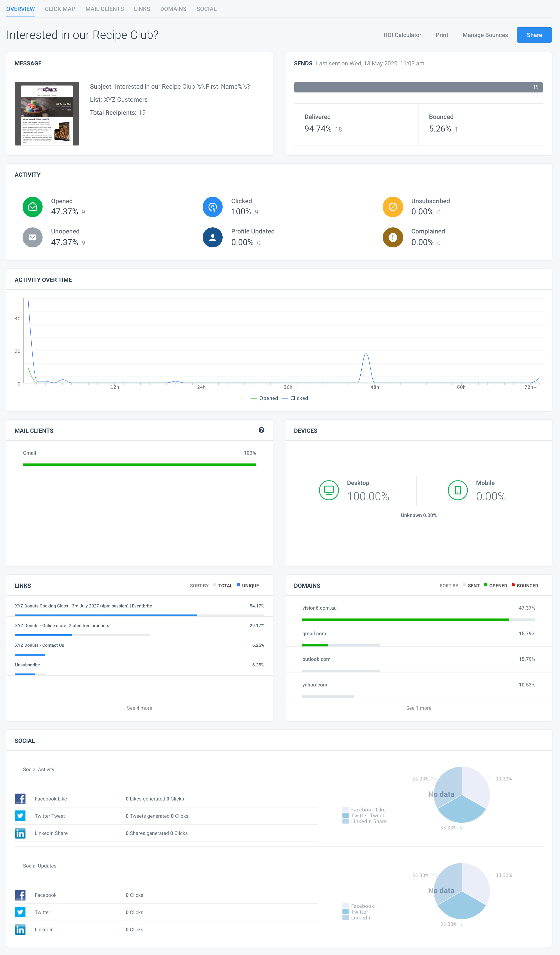Switch to the Click Map tab

point(60,9)
